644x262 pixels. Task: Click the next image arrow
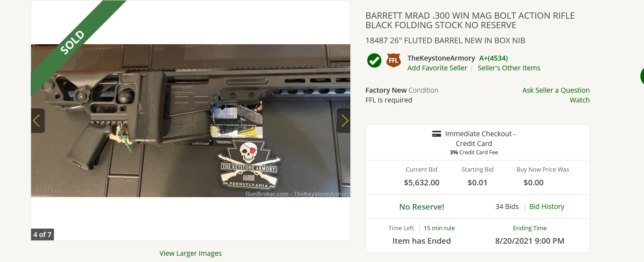coord(344,121)
